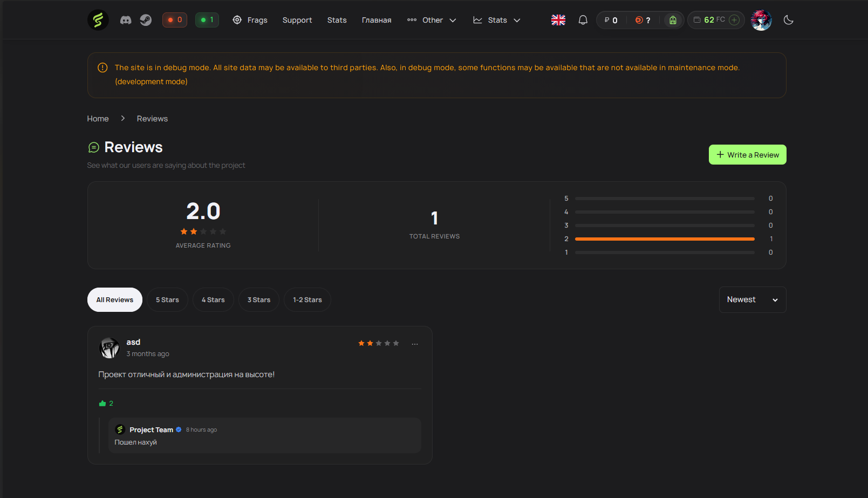Open the notifications bell
Viewport: 868px width, 498px height.
(583, 20)
